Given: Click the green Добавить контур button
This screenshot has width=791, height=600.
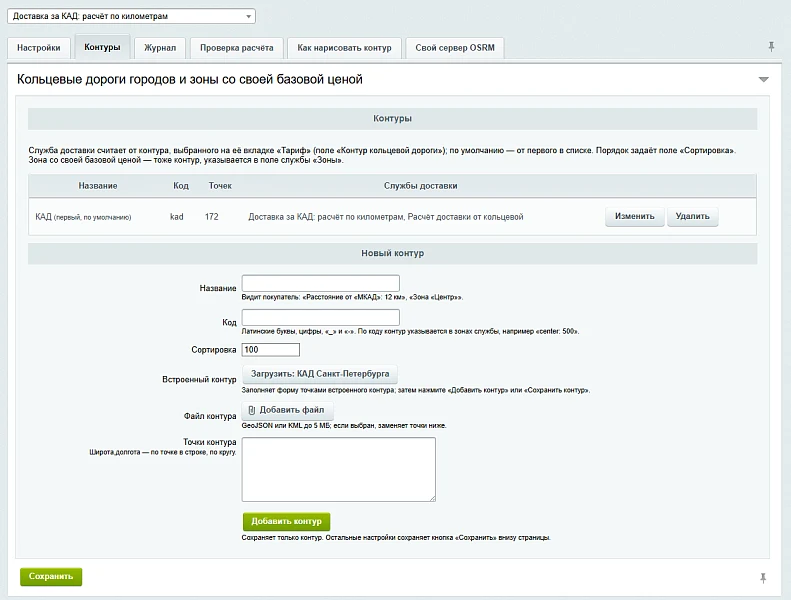Looking at the screenshot, I should click(x=286, y=521).
